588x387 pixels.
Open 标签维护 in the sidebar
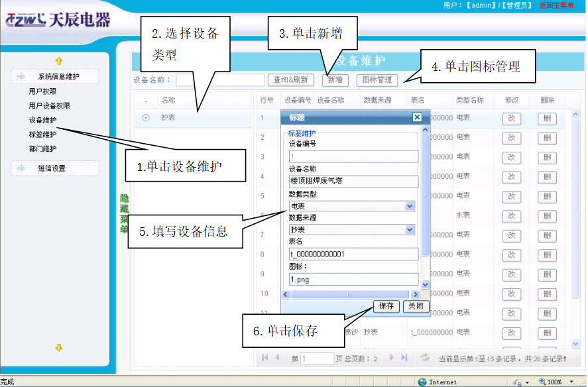coord(42,135)
